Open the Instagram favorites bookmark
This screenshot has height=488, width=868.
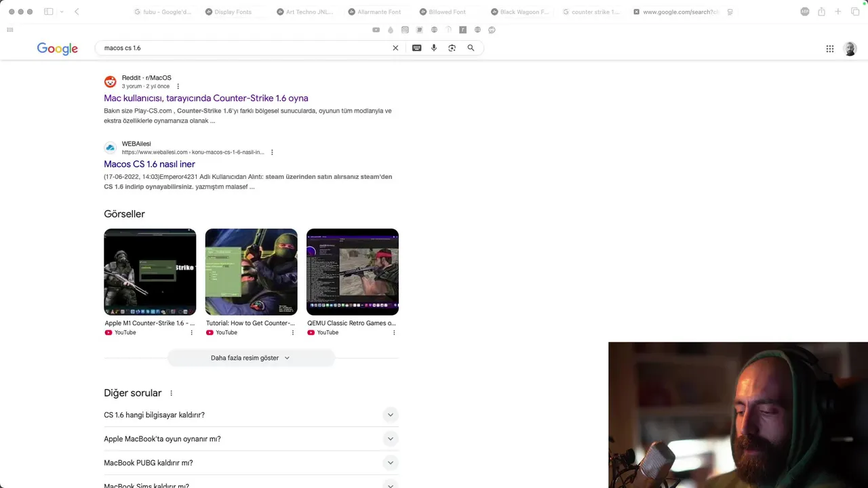(x=405, y=30)
